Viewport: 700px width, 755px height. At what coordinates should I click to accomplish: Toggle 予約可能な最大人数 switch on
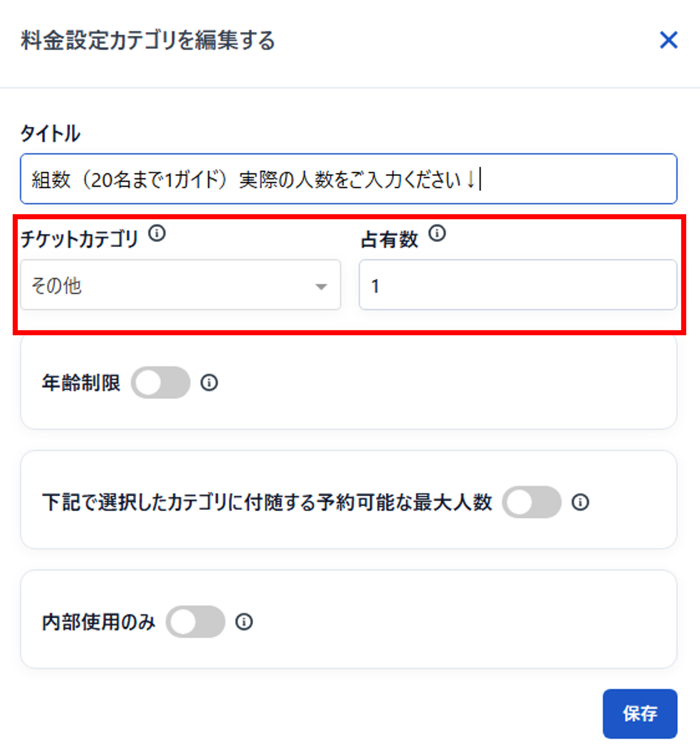(x=532, y=502)
